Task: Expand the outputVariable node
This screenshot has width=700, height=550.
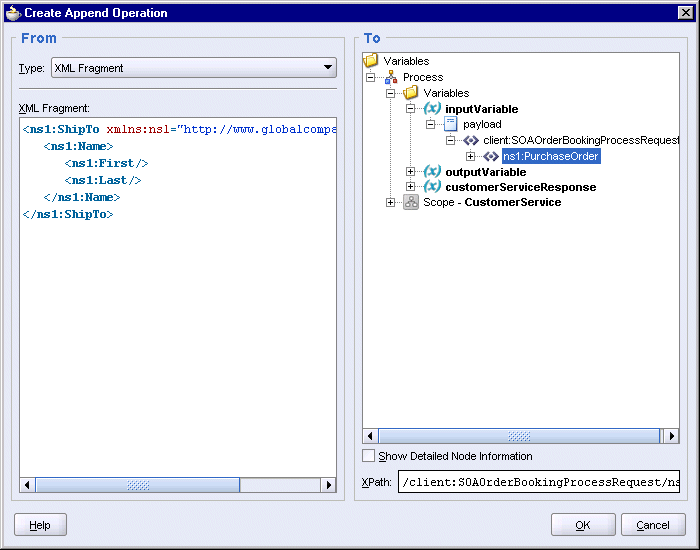Action: point(410,171)
